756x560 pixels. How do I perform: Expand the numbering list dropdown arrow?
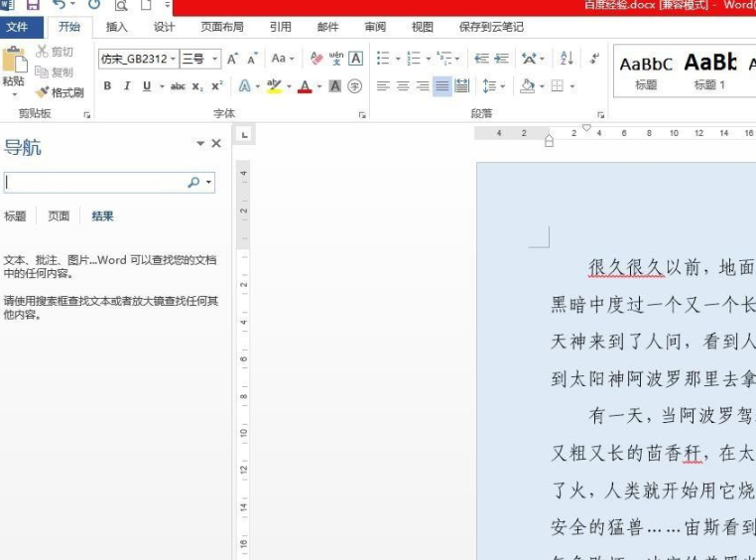click(429, 59)
